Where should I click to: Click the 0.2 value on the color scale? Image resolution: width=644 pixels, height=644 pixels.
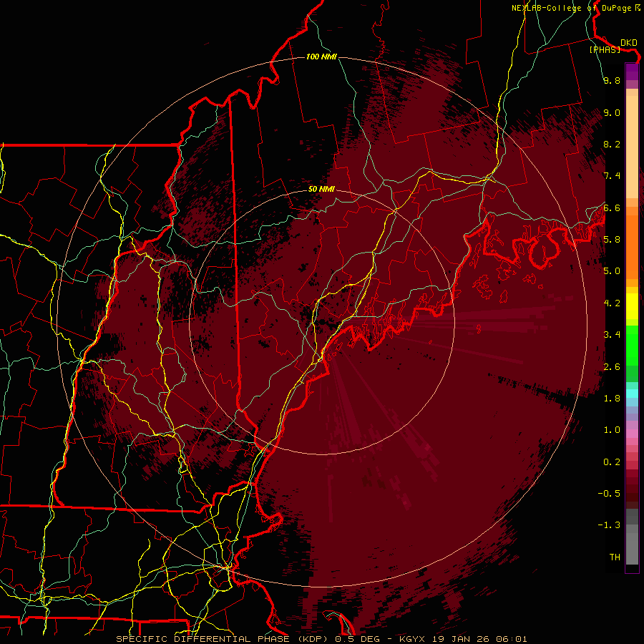[612, 462]
